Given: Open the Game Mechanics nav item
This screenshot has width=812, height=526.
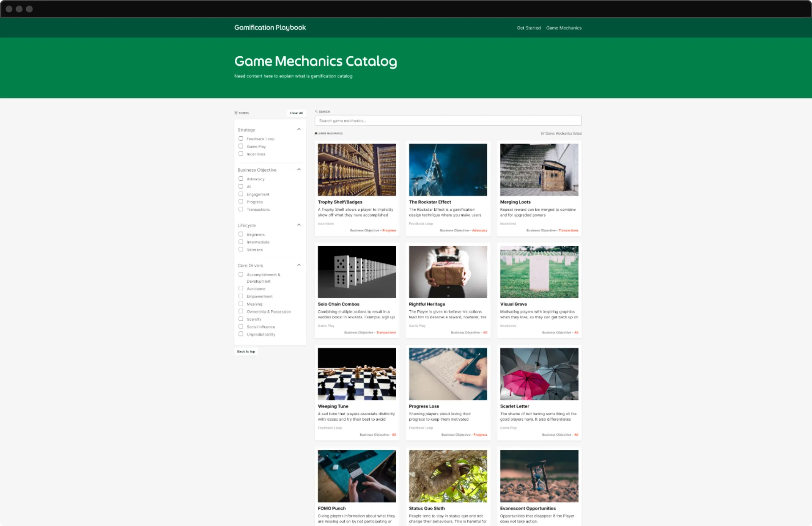Looking at the screenshot, I should pyautogui.click(x=564, y=28).
